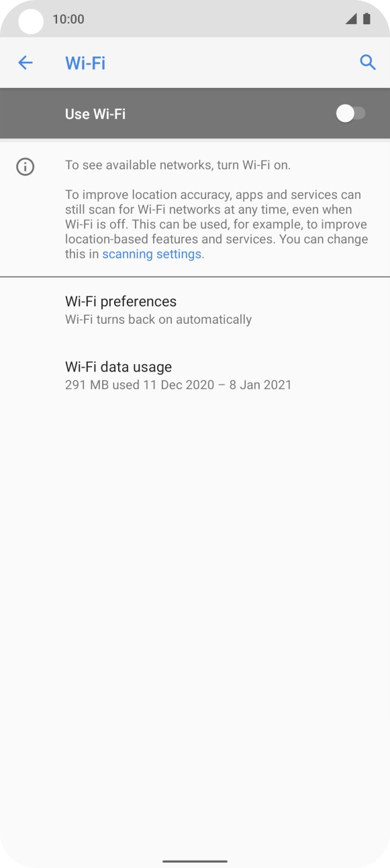This screenshot has height=868, width=390.
Task: Tap the battery indicator in the status bar
Action: (367, 19)
